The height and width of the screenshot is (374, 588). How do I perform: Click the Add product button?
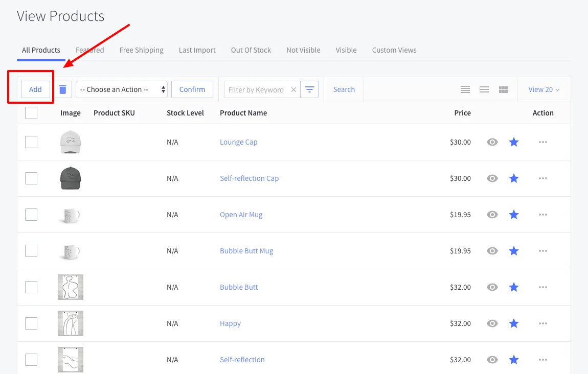click(35, 89)
